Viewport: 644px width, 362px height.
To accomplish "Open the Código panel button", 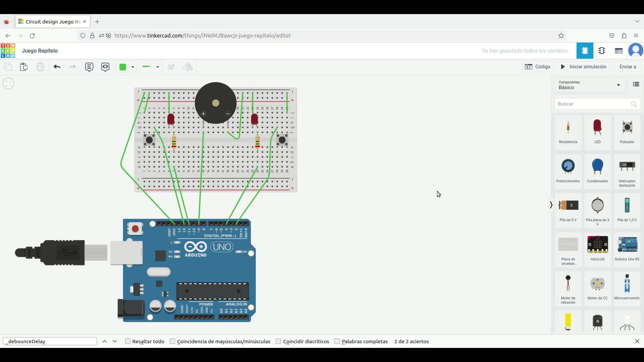I will (538, 67).
